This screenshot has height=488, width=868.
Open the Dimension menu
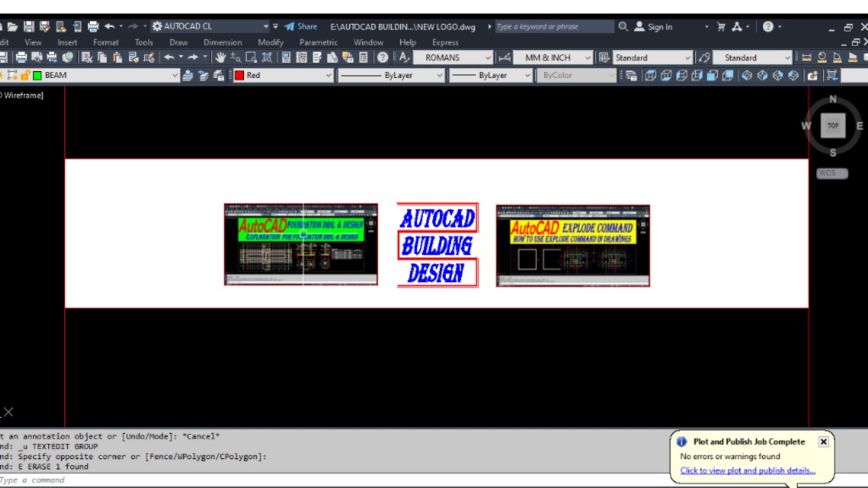[x=222, y=42]
